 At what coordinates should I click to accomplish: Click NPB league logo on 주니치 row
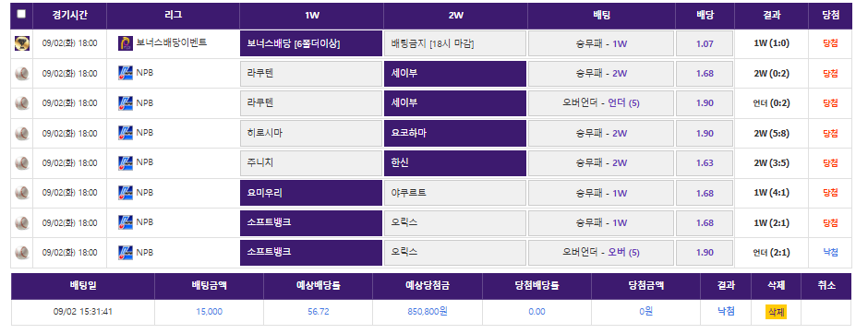point(126,162)
